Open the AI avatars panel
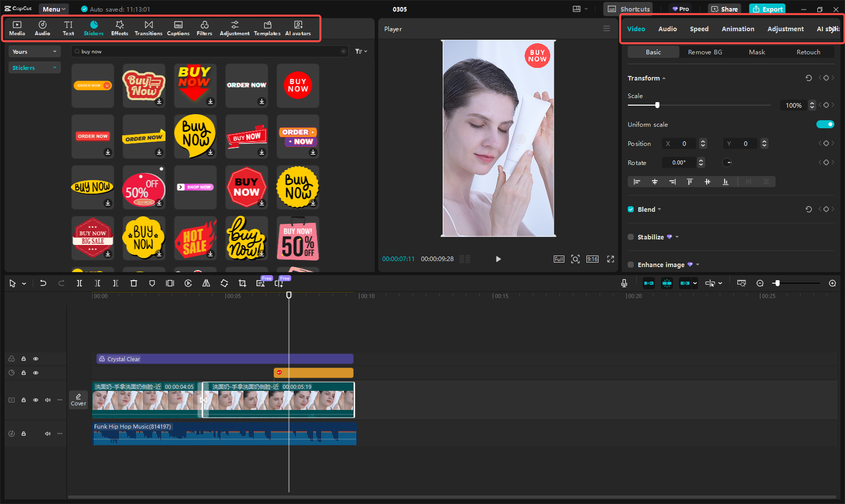Viewport: 845px width, 504px height. (298, 28)
